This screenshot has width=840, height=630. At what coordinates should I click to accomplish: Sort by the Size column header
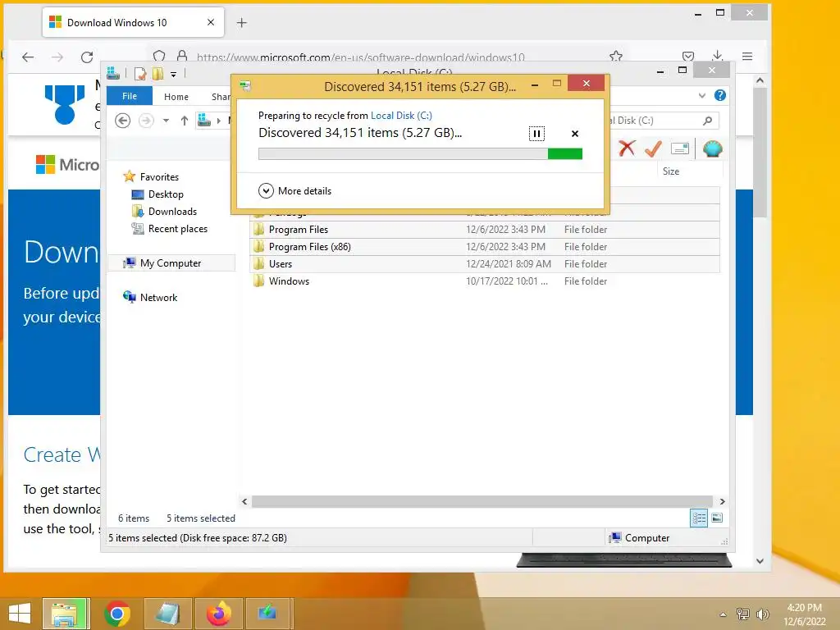click(x=671, y=171)
